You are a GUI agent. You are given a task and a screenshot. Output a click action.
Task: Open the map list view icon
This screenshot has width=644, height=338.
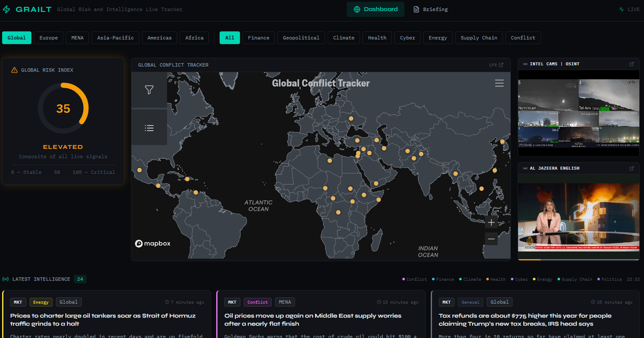pyautogui.click(x=149, y=128)
